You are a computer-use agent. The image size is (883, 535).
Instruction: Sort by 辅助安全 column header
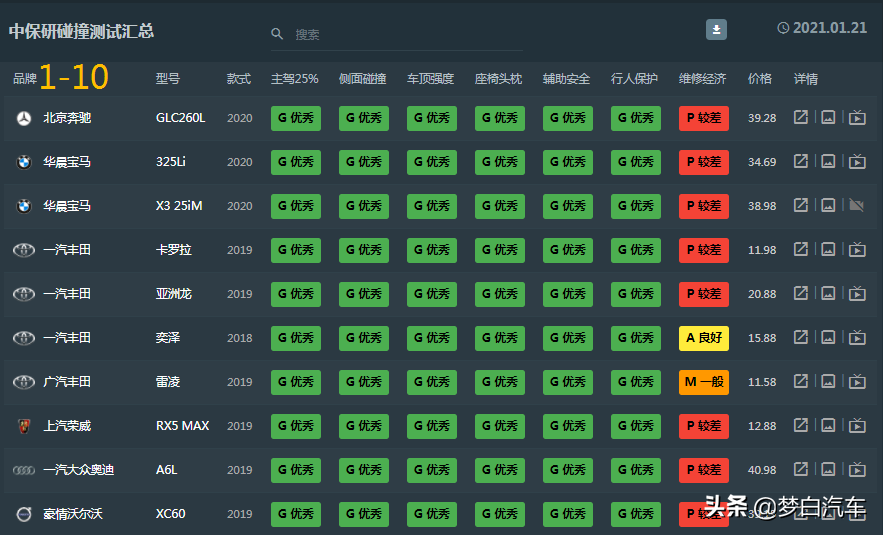[x=567, y=79]
